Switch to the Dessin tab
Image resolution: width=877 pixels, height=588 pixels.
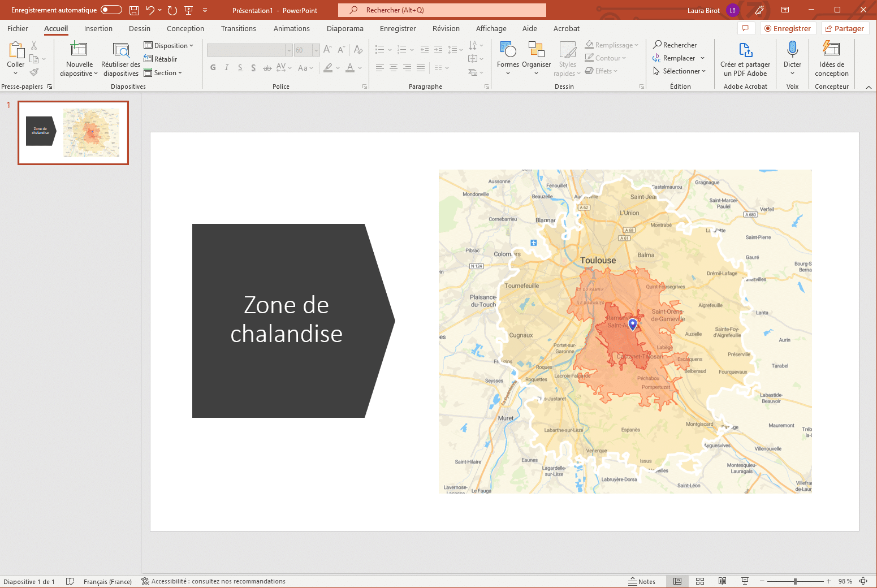pos(140,28)
